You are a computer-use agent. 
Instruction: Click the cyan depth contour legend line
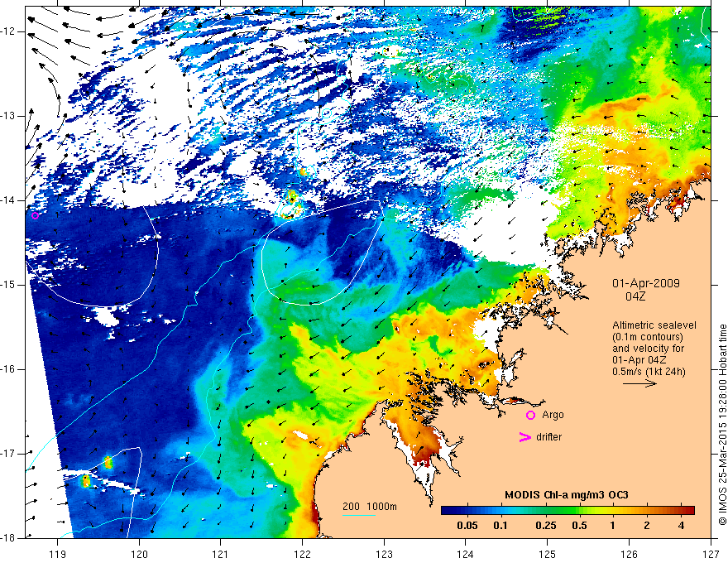tap(359, 515)
